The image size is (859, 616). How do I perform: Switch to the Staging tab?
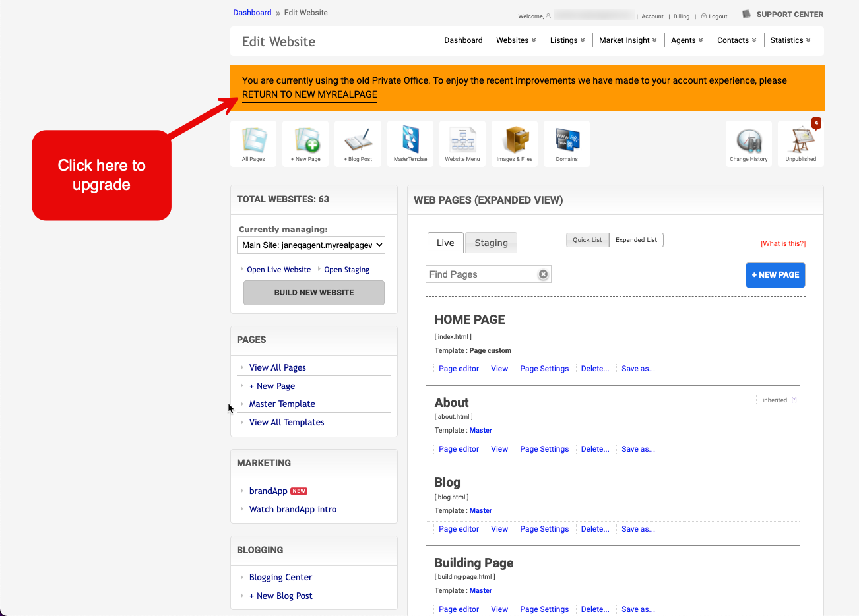490,243
